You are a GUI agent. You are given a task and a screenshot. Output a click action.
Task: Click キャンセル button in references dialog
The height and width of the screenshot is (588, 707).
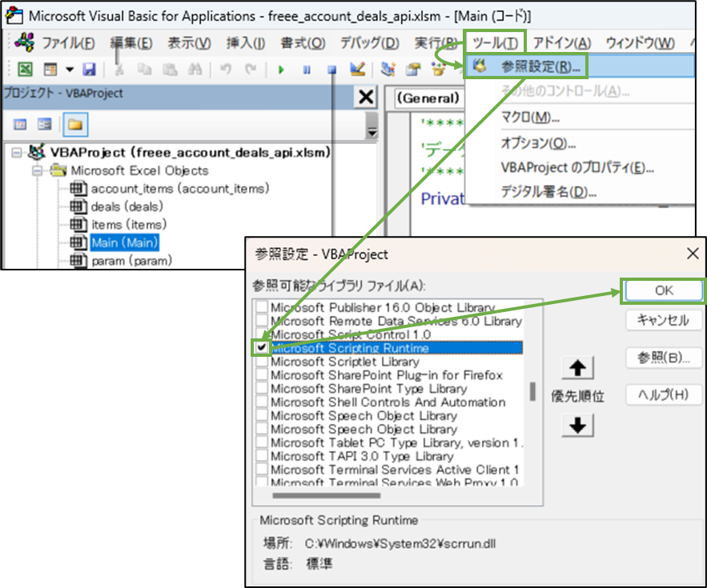[x=664, y=320]
